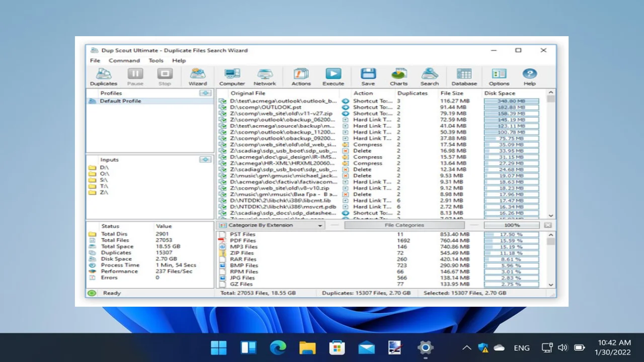This screenshot has height=362, width=644.
Task: Open the Database toolbar icon
Action: pyautogui.click(x=464, y=77)
